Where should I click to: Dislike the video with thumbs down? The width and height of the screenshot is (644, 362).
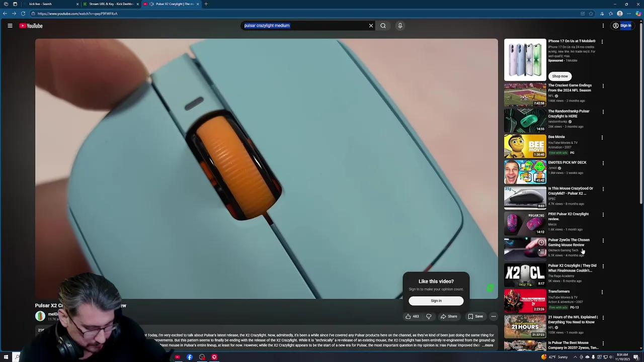pyautogui.click(x=429, y=316)
